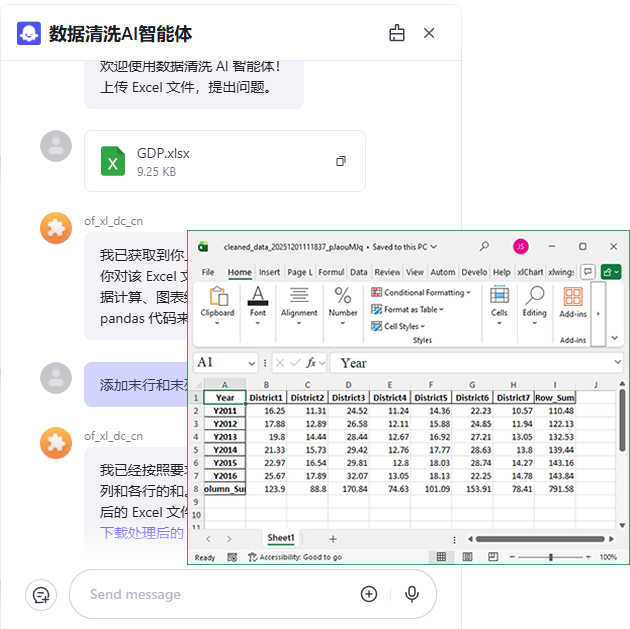Click the macro recording status icon
This screenshot has height=629, width=630.
pos(232,557)
